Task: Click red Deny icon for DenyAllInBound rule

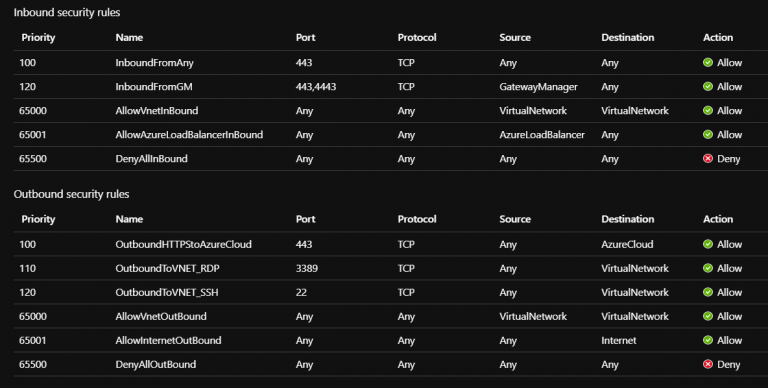Action: pos(708,159)
